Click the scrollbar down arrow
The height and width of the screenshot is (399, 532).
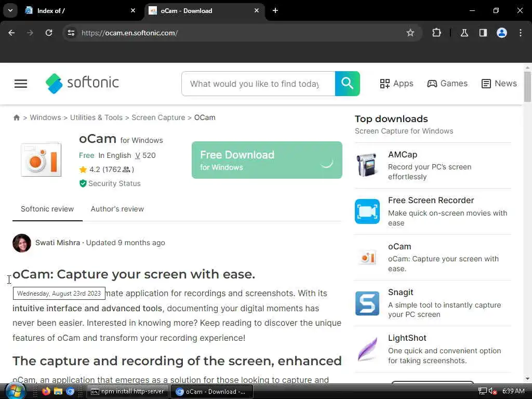point(527,379)
